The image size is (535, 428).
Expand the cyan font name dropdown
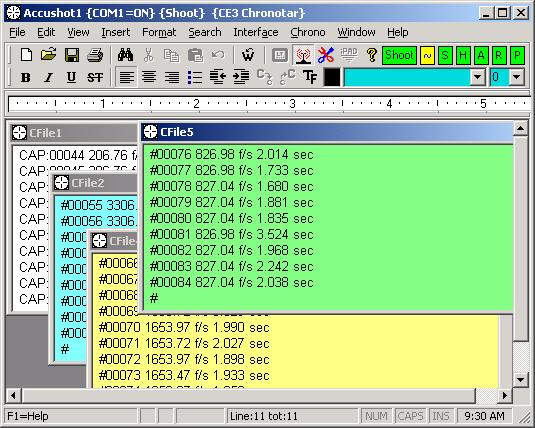pyautogui.click(x=478, y=77)
